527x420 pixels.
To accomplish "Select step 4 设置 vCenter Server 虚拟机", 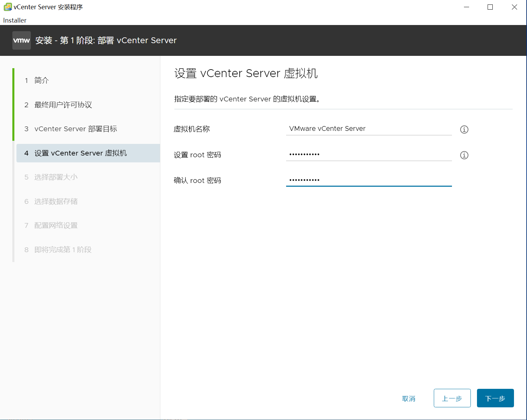I will (x=88, y=153).
